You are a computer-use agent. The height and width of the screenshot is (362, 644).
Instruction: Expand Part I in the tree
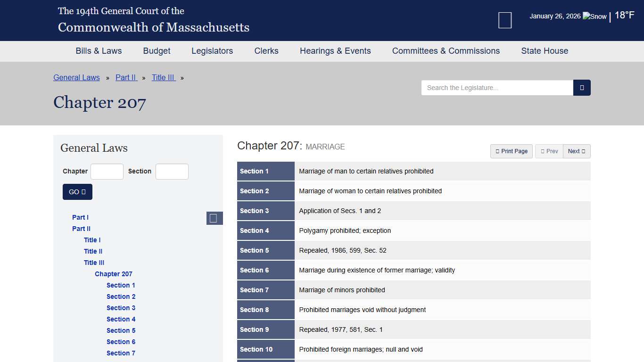pyautogui.click(x=80, y=217)
